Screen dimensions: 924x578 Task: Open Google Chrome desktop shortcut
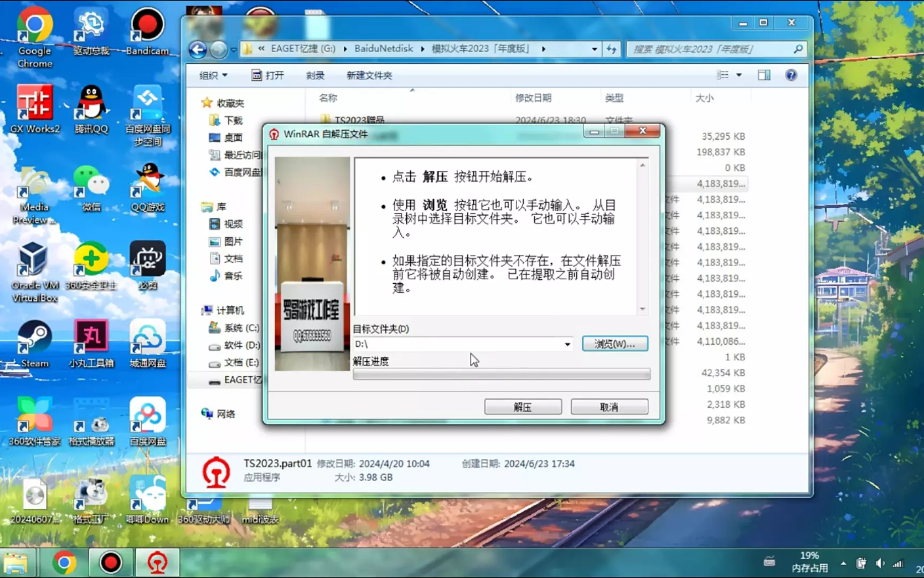pyautogui.click(x=35, y=37)
